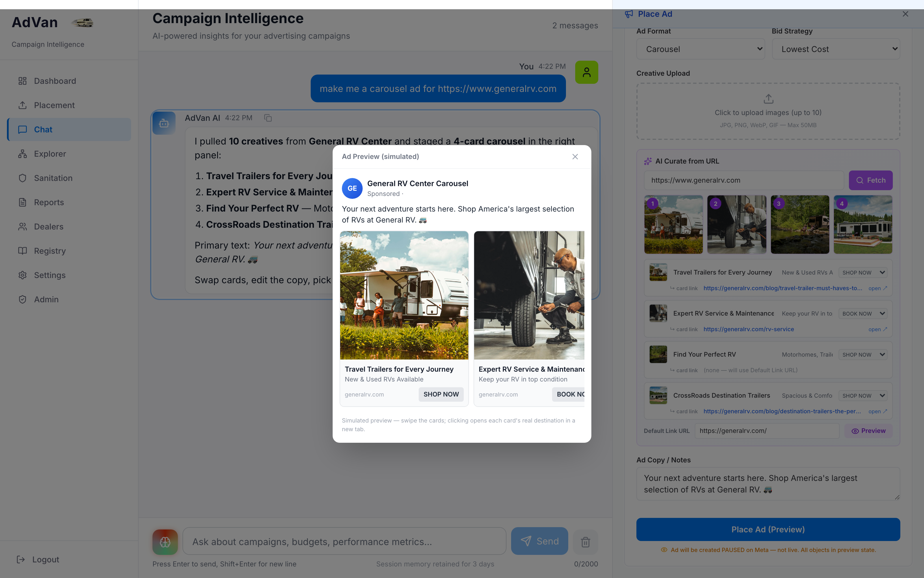Click the AdVan AI bot avatar
Screen dimensions: 924x578
(x=164, y=123)
